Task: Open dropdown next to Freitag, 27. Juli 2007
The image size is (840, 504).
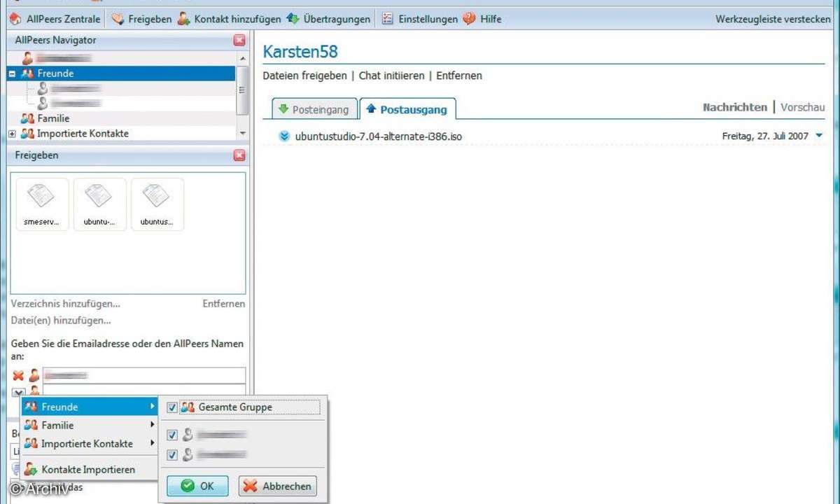Action: [820, 136]
